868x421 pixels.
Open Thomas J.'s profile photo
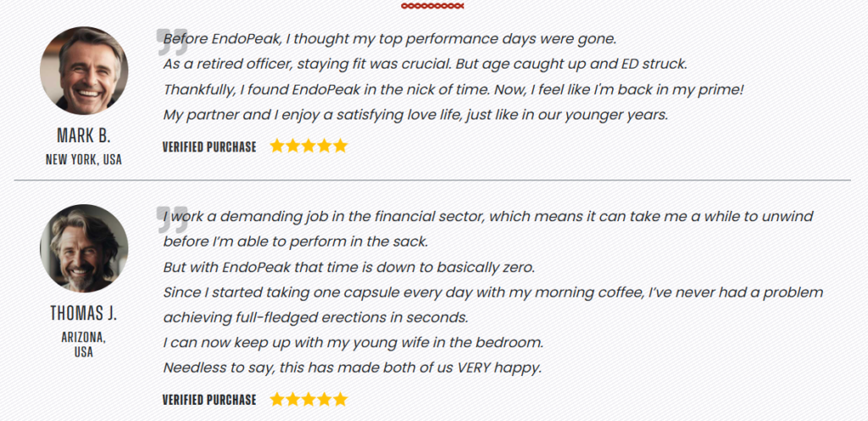[x=84, y=248]
